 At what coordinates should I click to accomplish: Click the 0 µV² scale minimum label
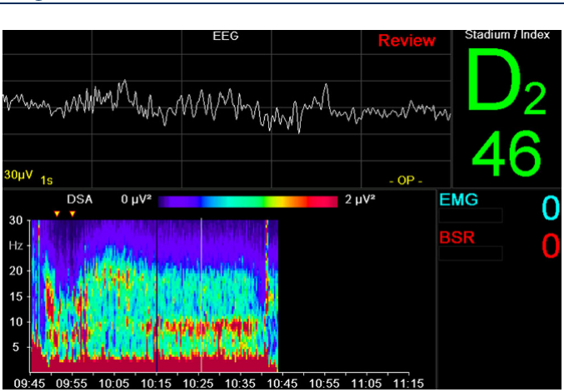click(x=136, y=200)
